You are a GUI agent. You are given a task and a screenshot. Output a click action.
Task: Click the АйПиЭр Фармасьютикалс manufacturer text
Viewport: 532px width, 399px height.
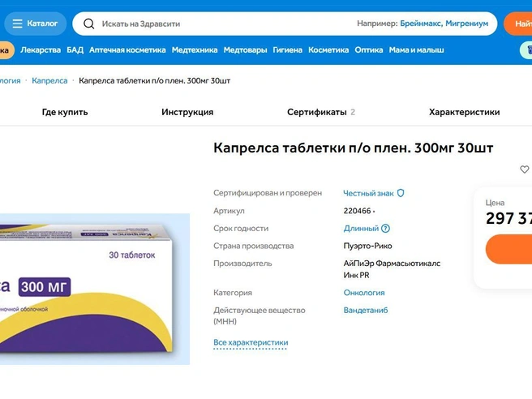click(392, 269)
